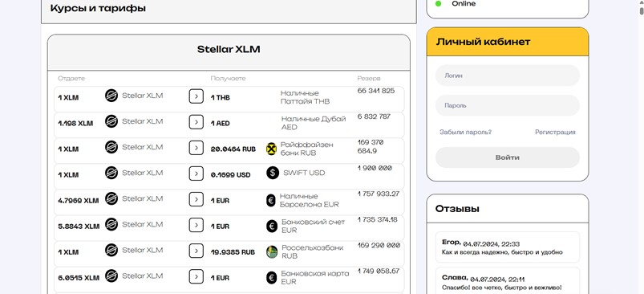Click the green Online status indicator
This screenshot has width=644, height=294.
[x=438, y=4]
